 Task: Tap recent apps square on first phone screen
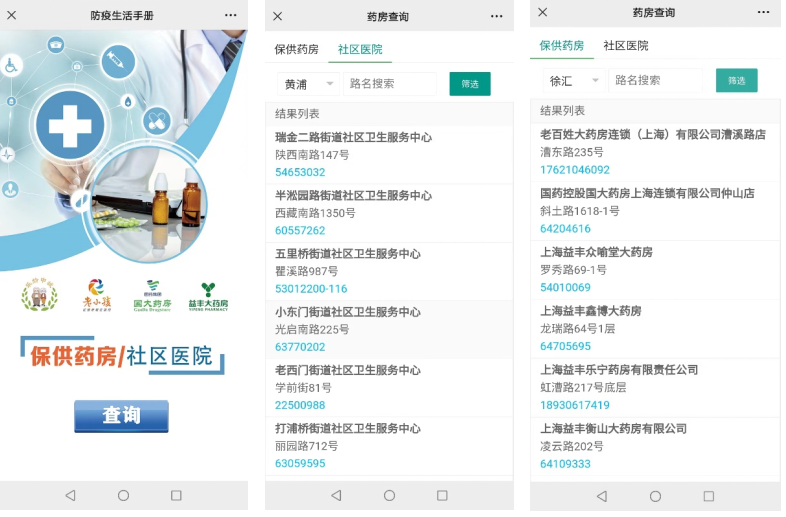[x=176, y=495]
